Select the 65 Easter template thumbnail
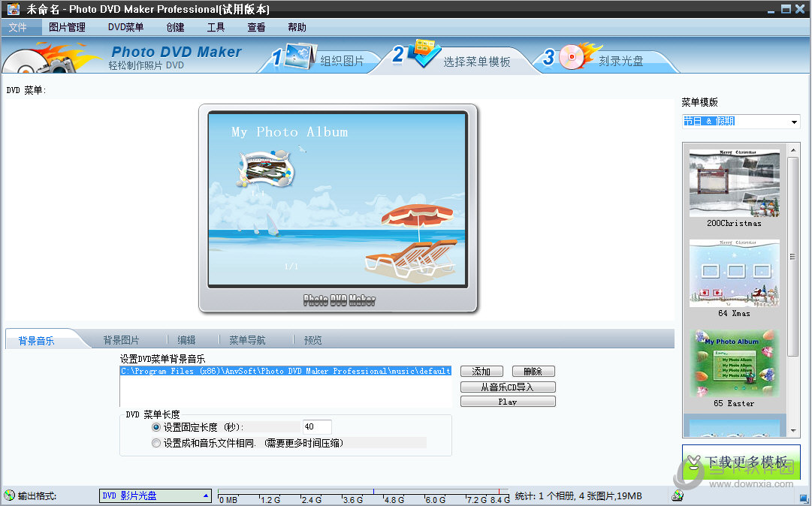The image size is (812, 506). click(x=735, y=363)
